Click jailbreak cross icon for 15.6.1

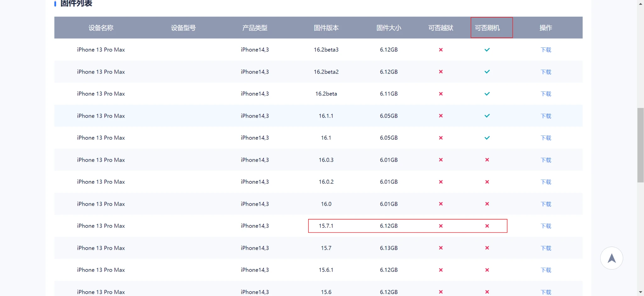pos(441,270)
